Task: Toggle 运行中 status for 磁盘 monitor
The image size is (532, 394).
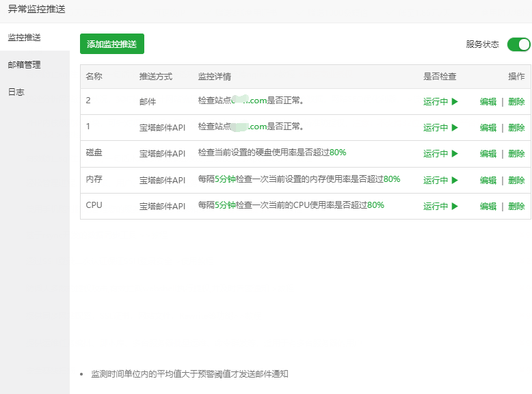Action: [x=436, y=154]
